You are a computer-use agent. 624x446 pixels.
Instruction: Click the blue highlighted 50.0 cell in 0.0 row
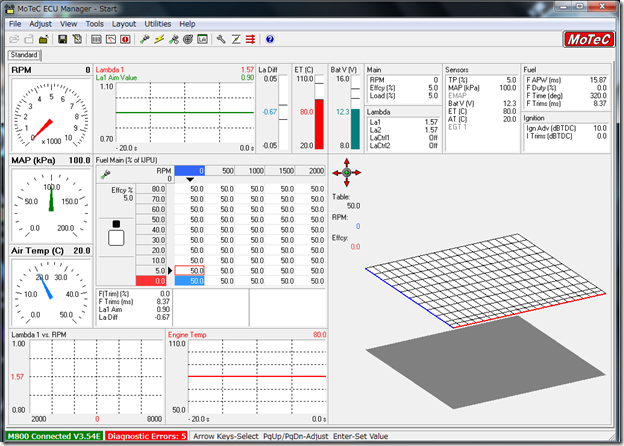[189, 281]
